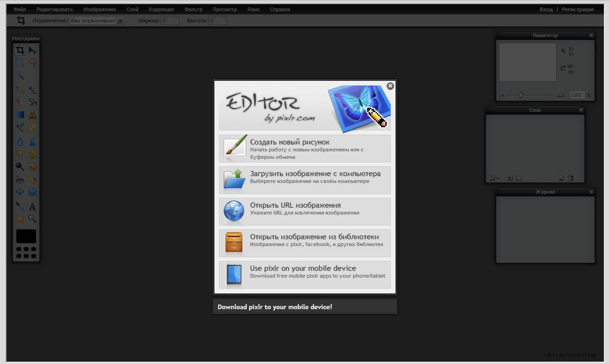Select the Magic Wand tool
The height and width of the screenshot is (364, 609).
[20, 76]
